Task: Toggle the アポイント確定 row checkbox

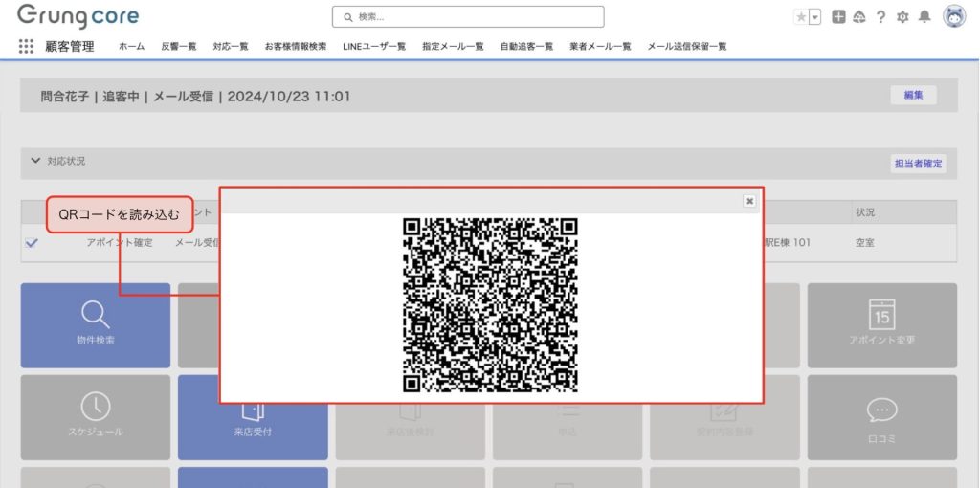Action: [32, 243]
